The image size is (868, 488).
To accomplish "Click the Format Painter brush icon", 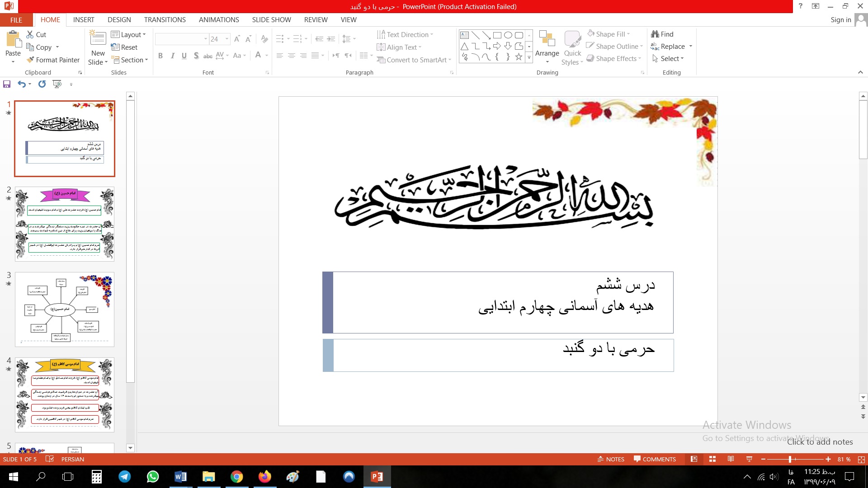I will 30,60.
